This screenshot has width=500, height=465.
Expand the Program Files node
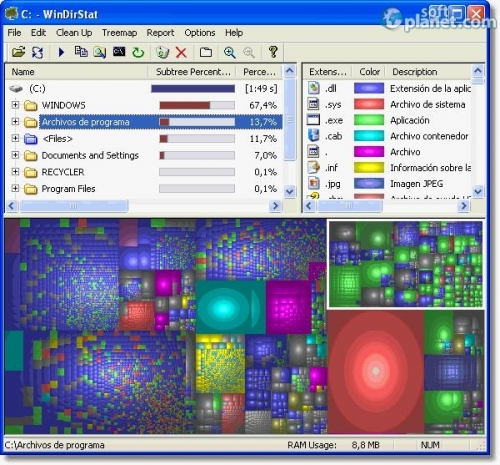pyautogui.click(x=15, y=188)
